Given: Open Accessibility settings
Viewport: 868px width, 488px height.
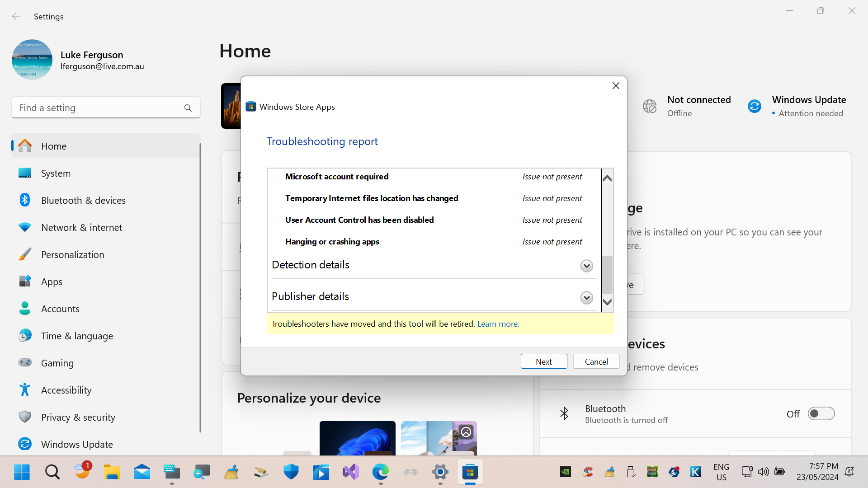Looking at the screenshot, I should point(106,390).
